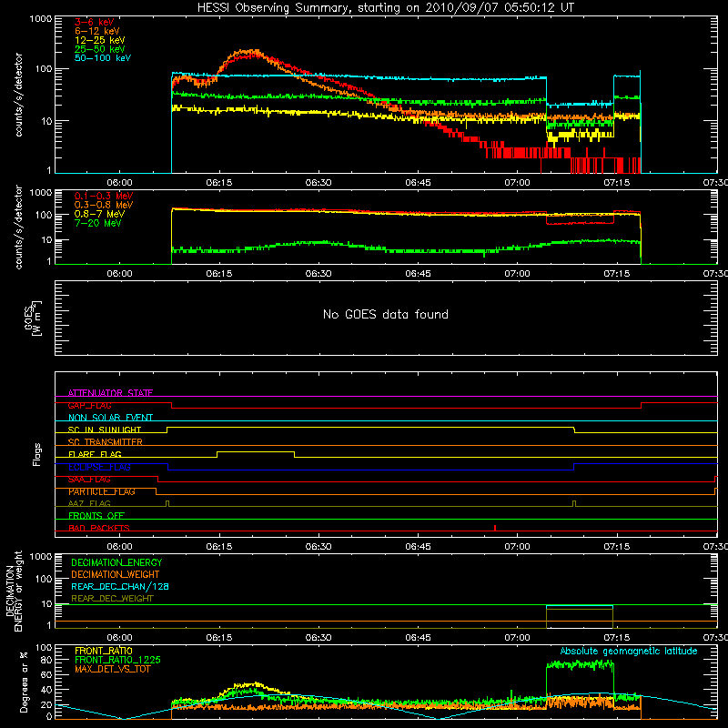Click the 0.8-7 MeV legend label
This screenshot has width=728, height=728.
(x=99, y=214)
